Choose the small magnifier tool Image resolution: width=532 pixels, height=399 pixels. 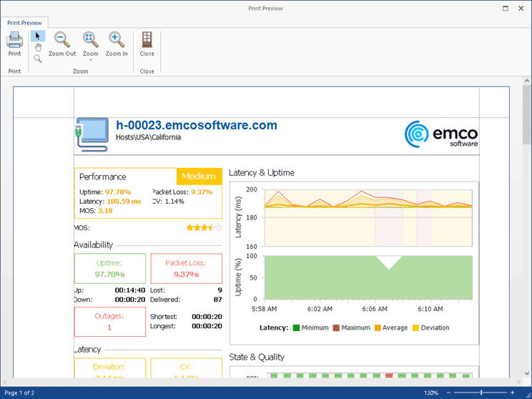click(x=38, y=59)
